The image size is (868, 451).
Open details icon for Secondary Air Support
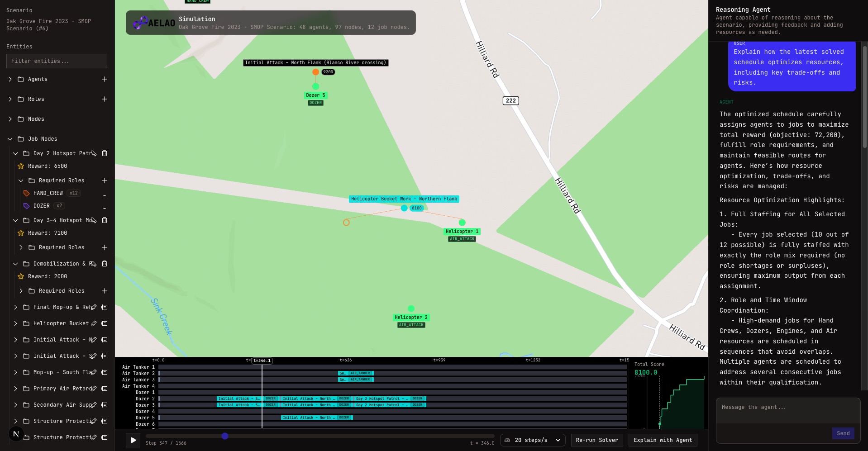point(105,405)
